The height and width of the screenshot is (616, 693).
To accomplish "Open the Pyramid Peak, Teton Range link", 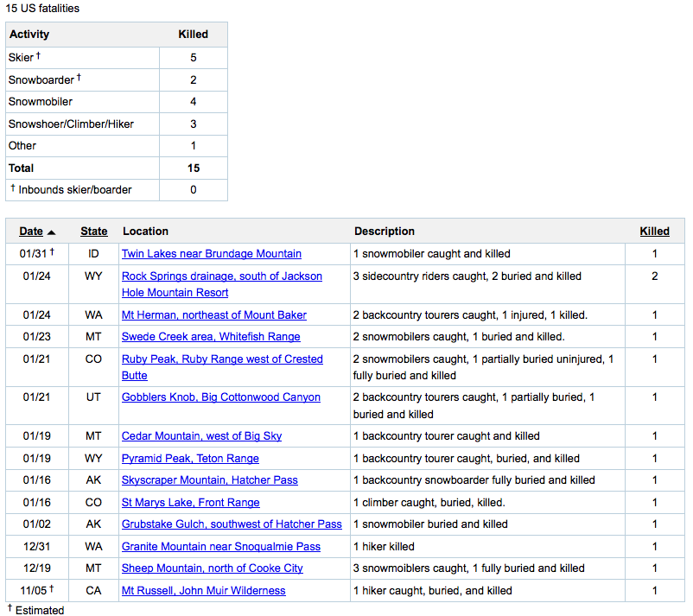I will pos(190,459).
